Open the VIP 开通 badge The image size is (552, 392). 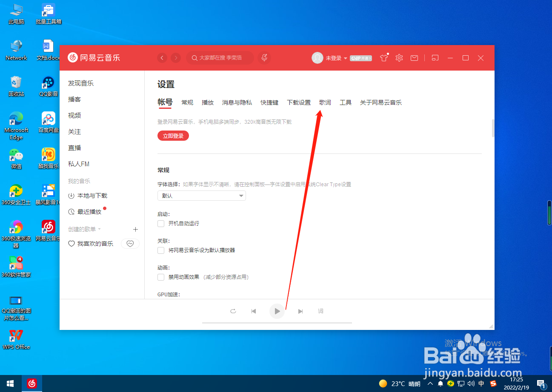361,58
